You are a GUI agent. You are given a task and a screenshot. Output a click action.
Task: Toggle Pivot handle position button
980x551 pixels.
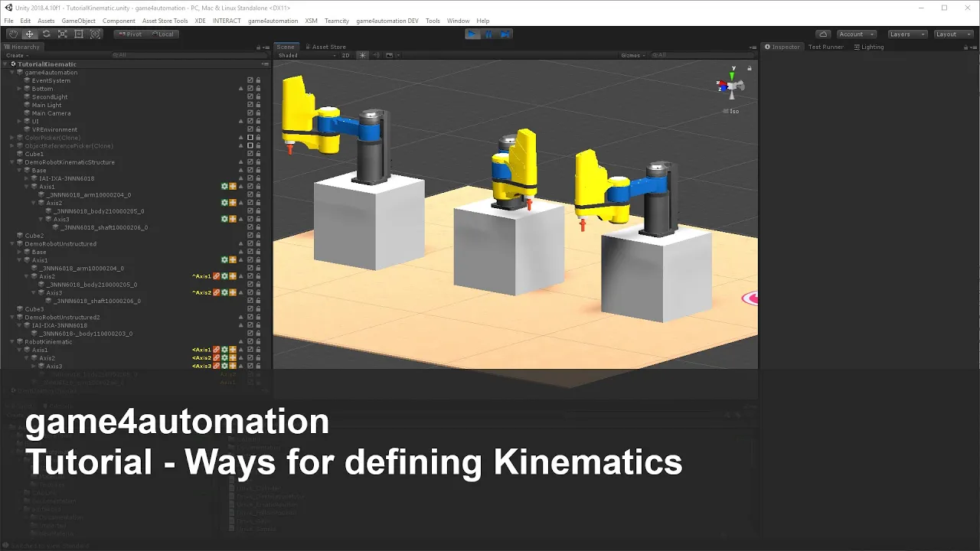[x=132, y=34]
